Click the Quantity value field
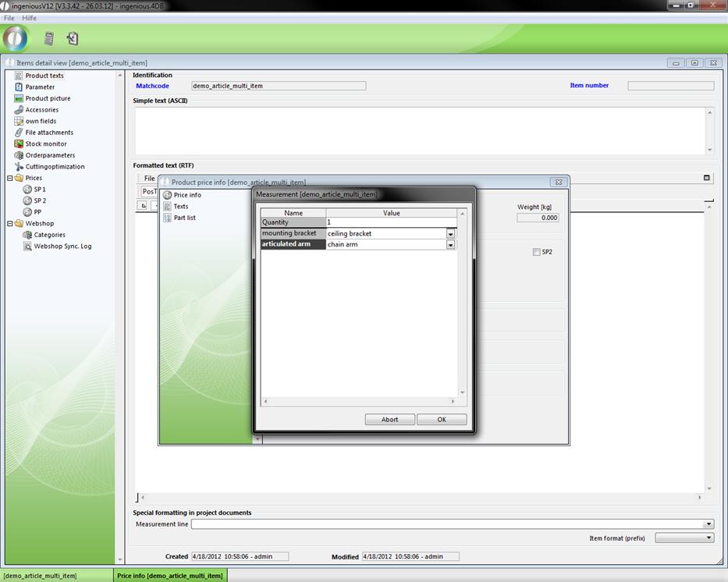 coord(390,222)
